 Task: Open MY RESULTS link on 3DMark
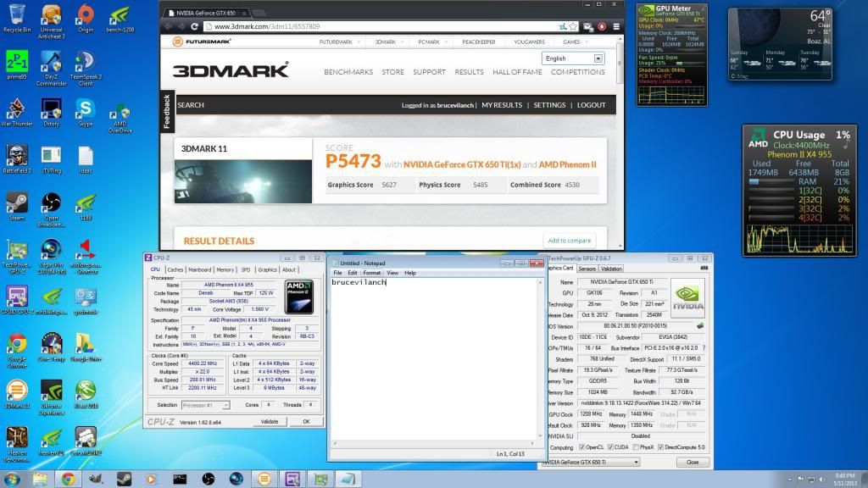[502, 105]
